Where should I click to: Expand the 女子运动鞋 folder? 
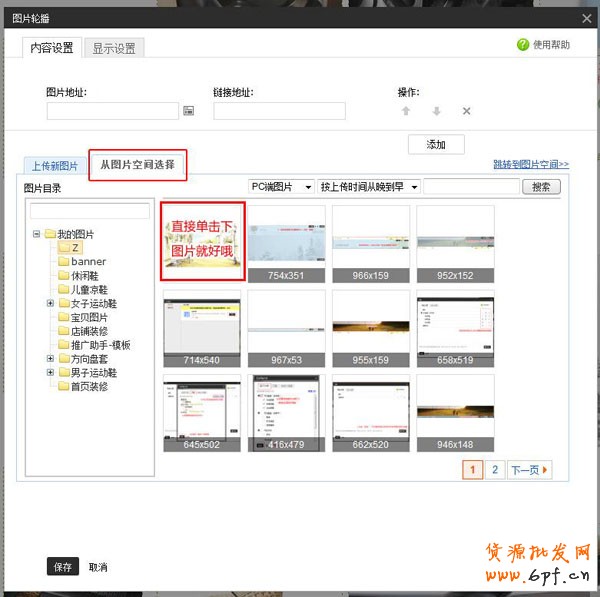click(50, 303)
